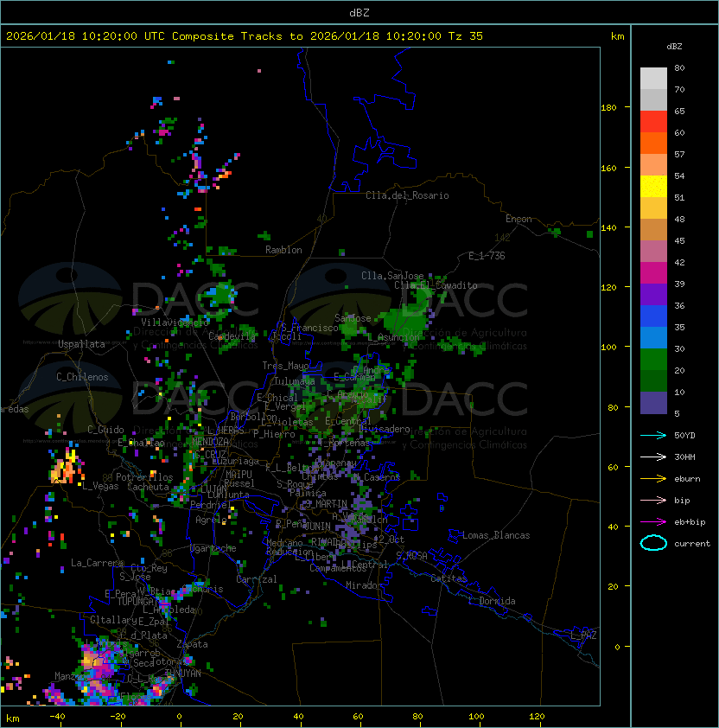Pick the bright yellow 51–54 dBZ swatch
The image size is (719, 728).
(653, 186)
